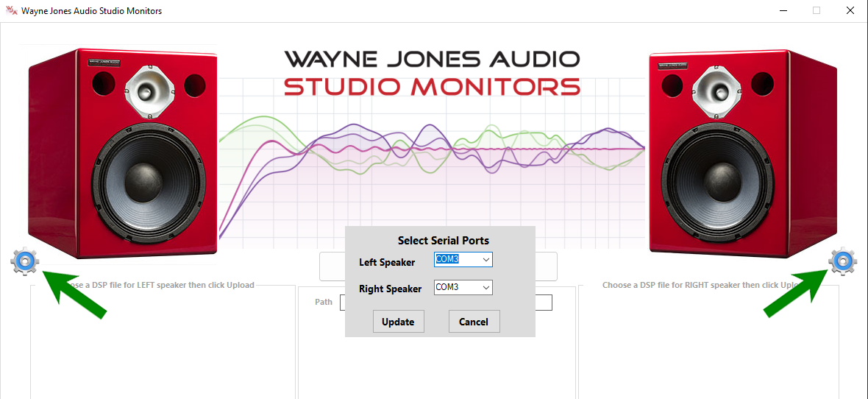The image size is (868, 399).
Task: Click the app logo in title bar
Action: (10, 10)
